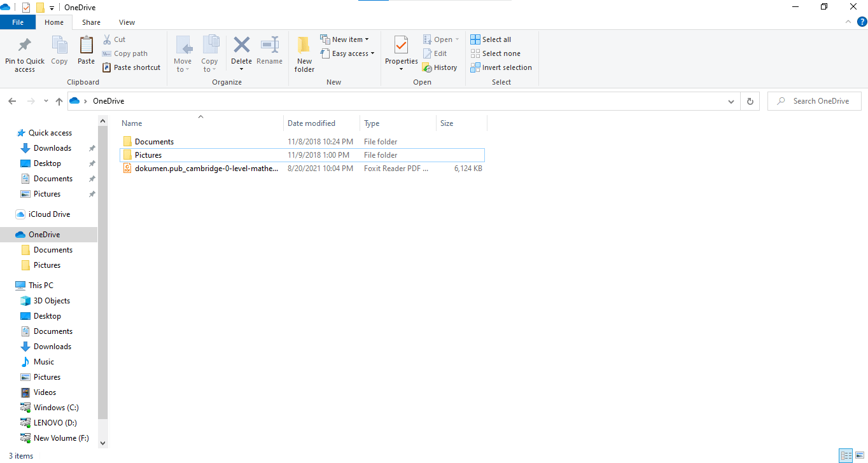Click the Select all icon

(475, 39)
